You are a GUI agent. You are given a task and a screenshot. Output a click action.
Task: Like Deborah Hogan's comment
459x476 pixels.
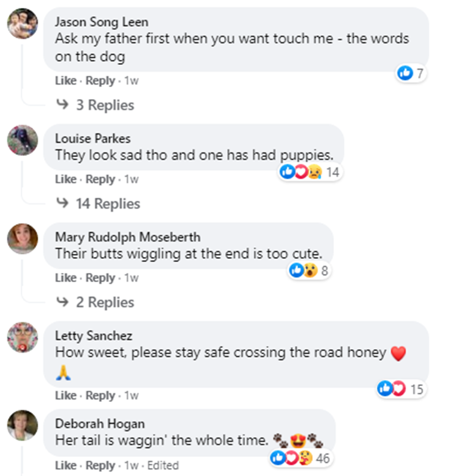65,465
